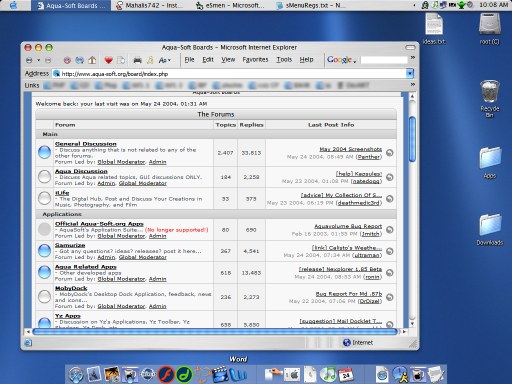
Task: Click the vertical scrollbar thumb
Action: [x=412, y=139]
